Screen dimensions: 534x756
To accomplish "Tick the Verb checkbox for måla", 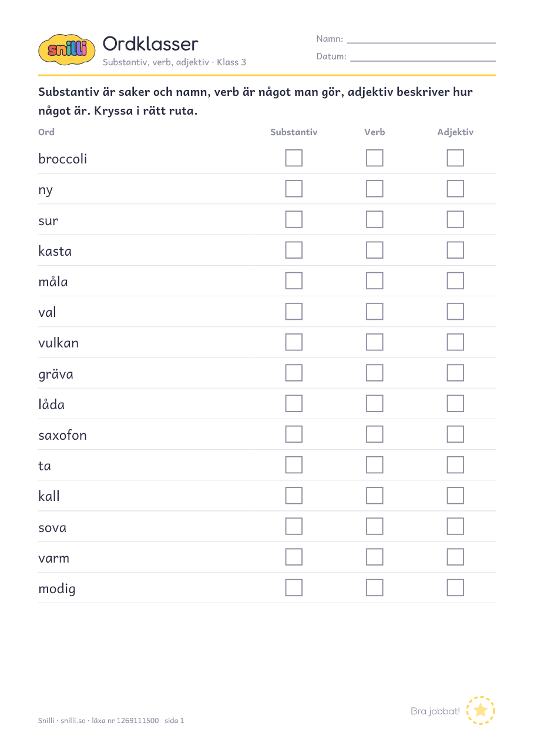I will (x=374, y=280).
